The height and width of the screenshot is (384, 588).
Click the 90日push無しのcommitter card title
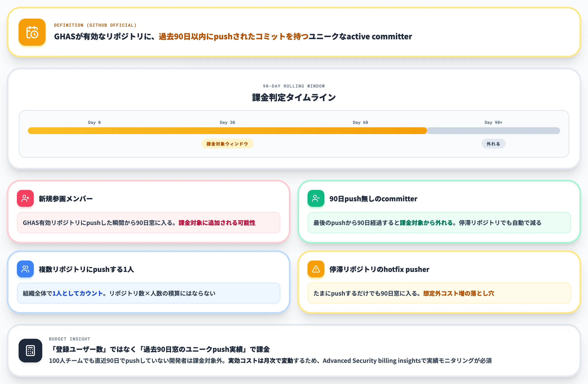[x=373, y=199]
